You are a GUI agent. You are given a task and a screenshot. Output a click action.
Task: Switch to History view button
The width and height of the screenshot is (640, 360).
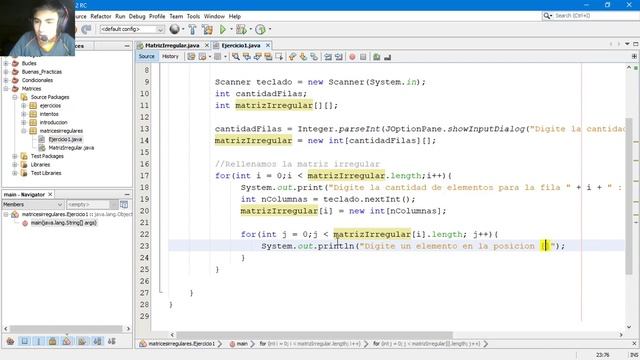170,57
